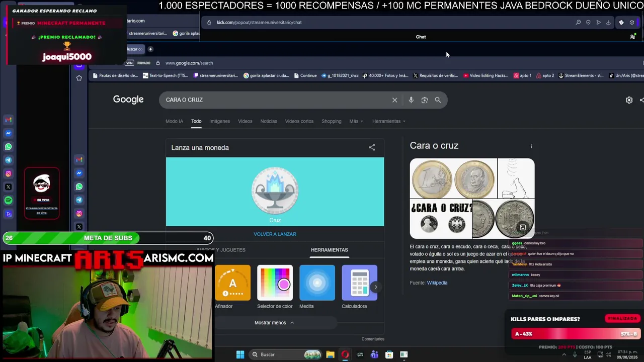Open downloads in the Kick window toolbar
The image size is (644, 362).
608,23
